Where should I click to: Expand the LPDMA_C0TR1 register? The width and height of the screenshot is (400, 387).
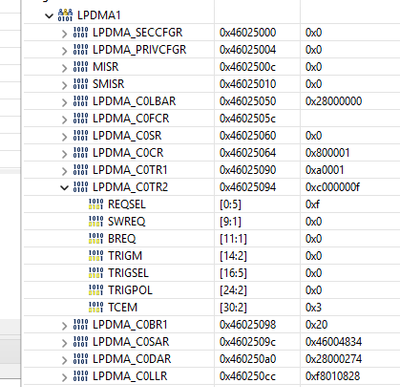pyautogui.click(x=64, y=171)
